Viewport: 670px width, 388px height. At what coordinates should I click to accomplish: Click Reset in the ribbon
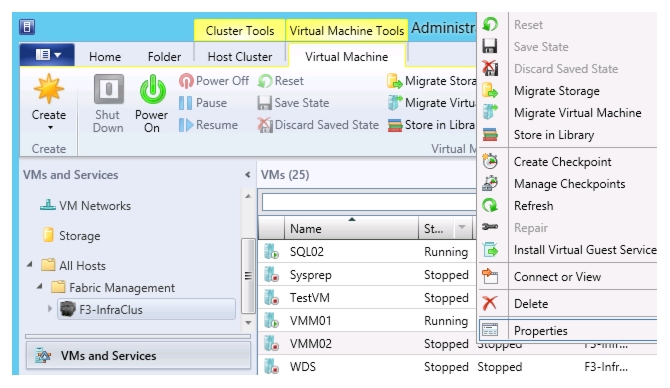281,81
